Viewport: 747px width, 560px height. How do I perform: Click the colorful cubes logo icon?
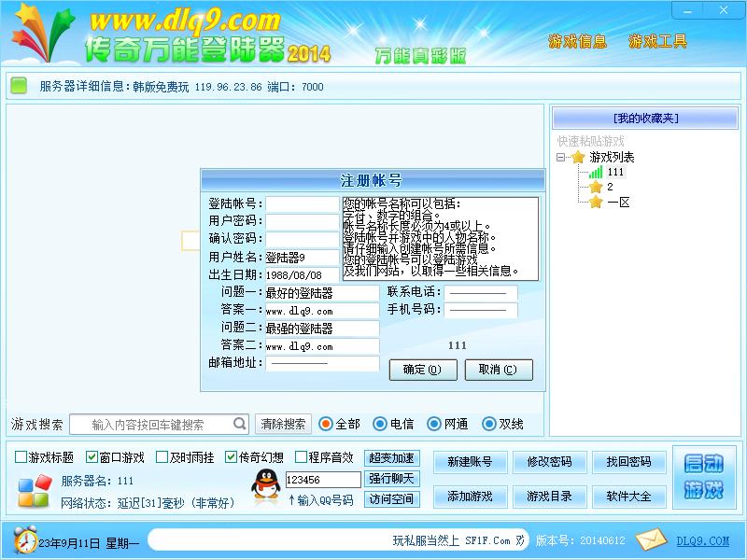35,491
